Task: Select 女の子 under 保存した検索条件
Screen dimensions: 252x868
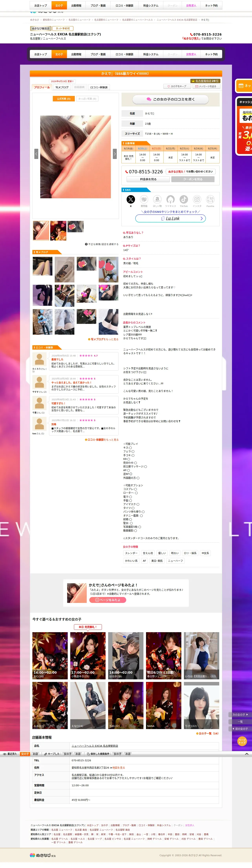Action: pyautogui.click(x=117, y=754)
